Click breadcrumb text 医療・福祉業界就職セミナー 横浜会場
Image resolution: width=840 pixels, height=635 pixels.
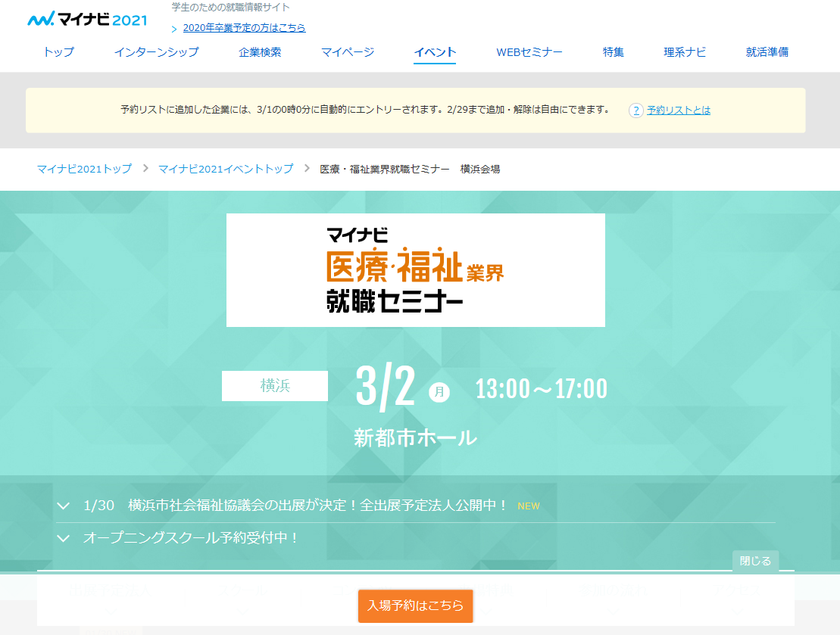point(410,170)
